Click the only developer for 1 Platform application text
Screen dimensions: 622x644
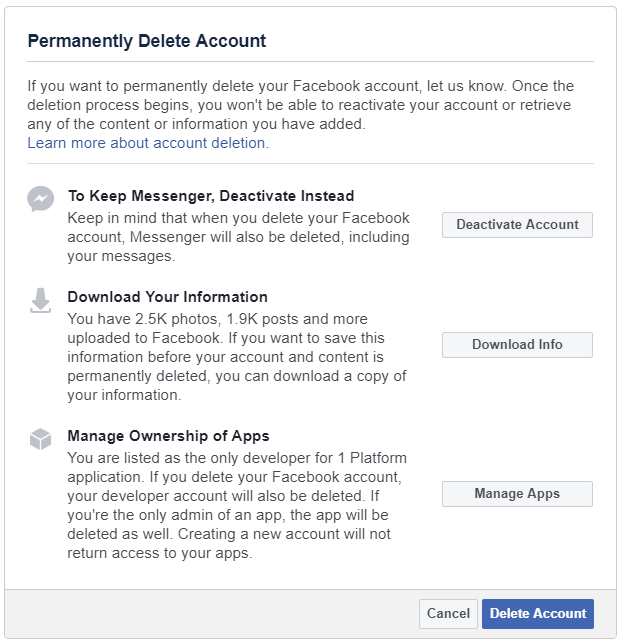(237, 505)
